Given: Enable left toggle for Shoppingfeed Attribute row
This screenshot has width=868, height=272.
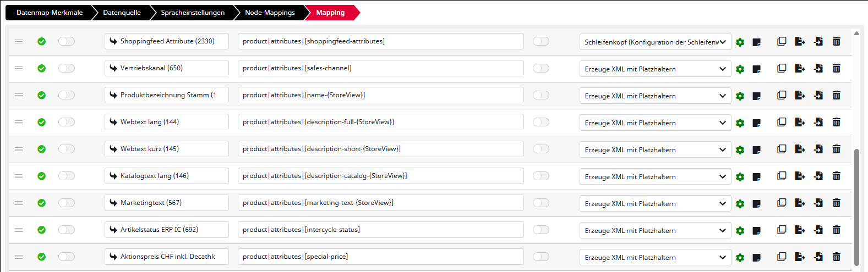Looking at the screenshot, I should tap(67, 41).
